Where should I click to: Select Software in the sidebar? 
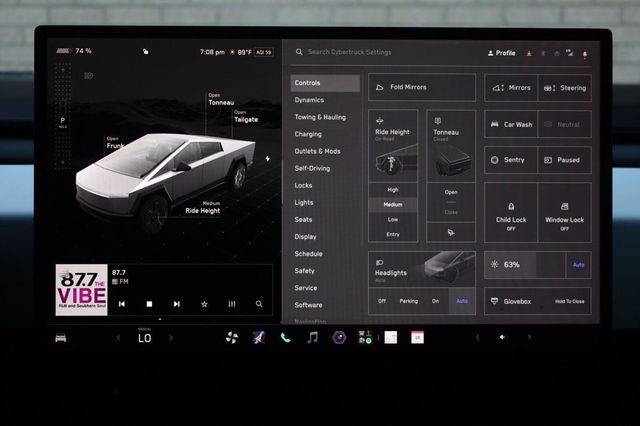pos(308,305)
